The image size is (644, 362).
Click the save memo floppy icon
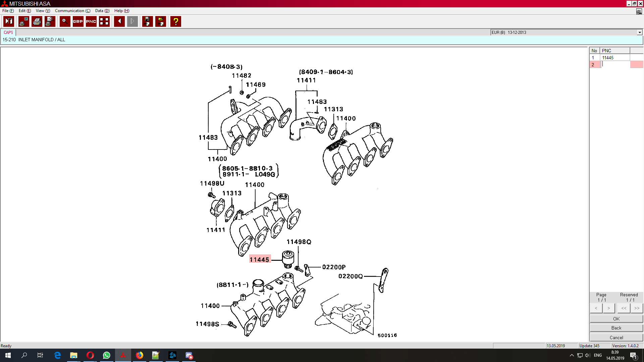point(148,21)
